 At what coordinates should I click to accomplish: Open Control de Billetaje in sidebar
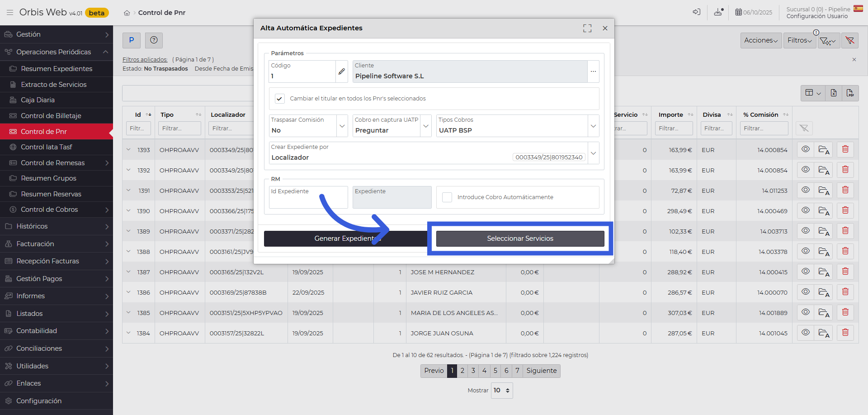click(x=51, y=116)
